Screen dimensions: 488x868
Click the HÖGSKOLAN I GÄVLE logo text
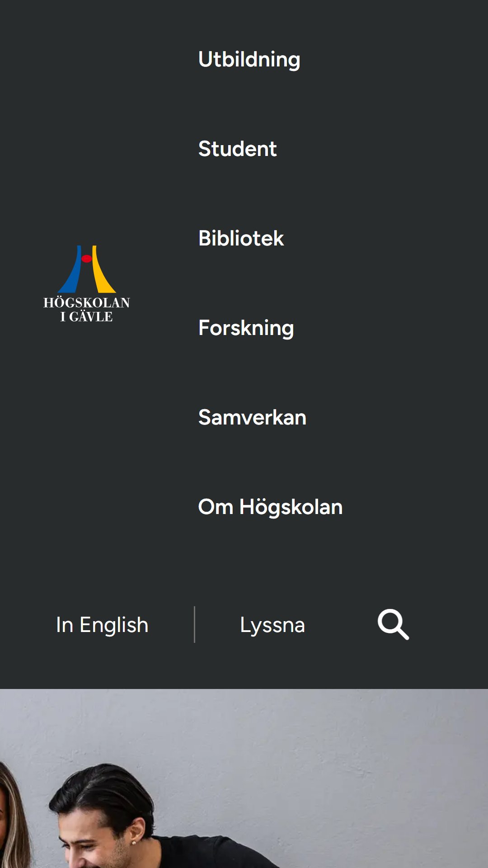click(x=87, y=310)
